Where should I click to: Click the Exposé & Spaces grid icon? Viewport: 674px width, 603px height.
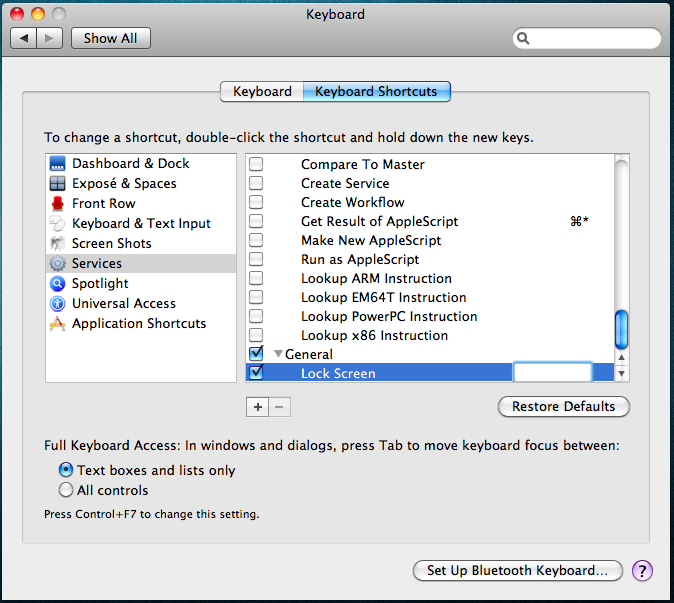point(57,184)
